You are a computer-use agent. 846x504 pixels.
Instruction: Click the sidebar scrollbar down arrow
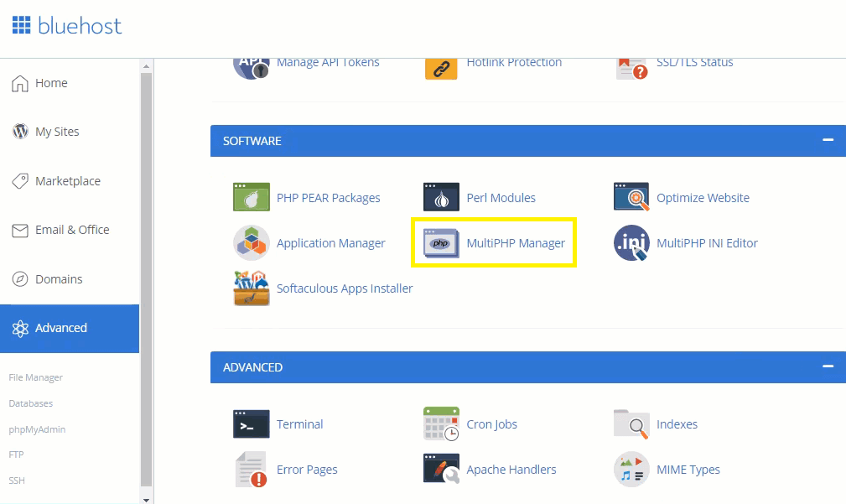(146, 500)
